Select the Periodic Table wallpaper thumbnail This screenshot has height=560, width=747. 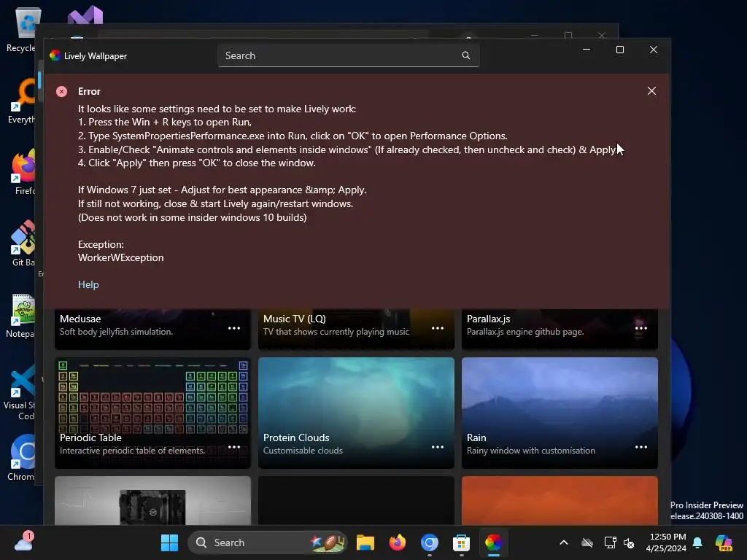(x=152, y=413)
